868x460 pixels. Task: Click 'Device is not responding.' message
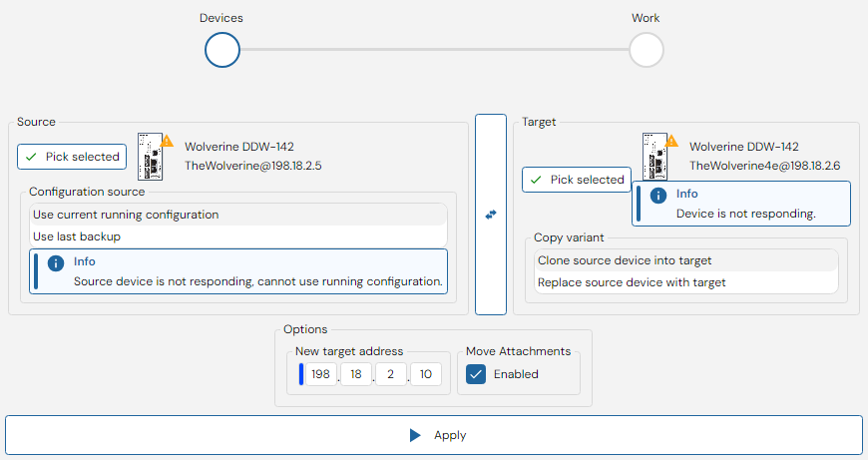click(745, 214)
